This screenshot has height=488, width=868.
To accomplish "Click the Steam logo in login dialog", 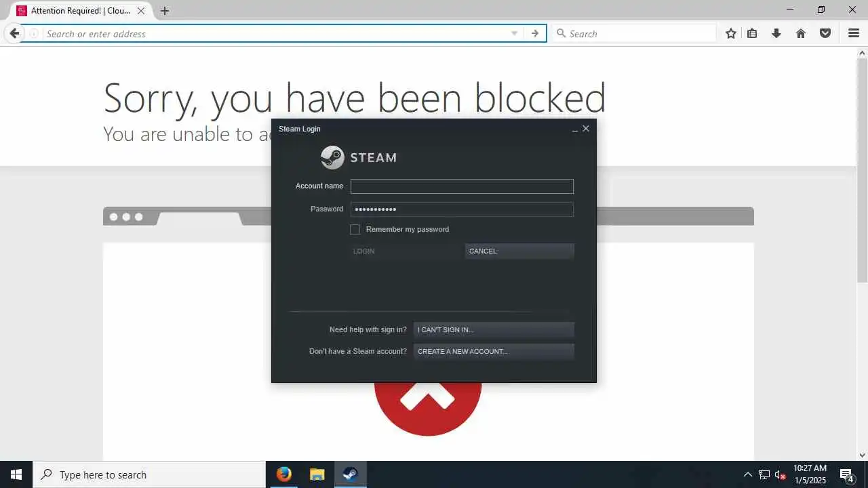I will click(x=359, y=157).
